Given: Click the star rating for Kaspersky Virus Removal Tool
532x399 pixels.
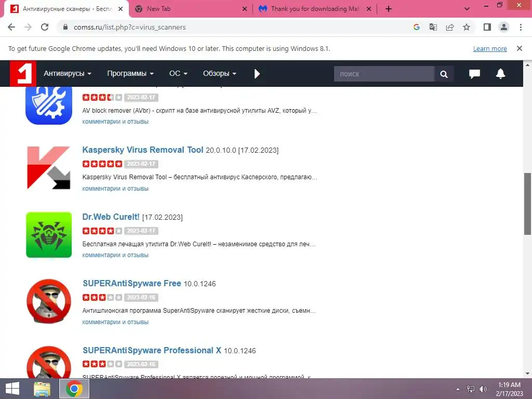Looking at the screenshot, I should [x=102, y=164].
